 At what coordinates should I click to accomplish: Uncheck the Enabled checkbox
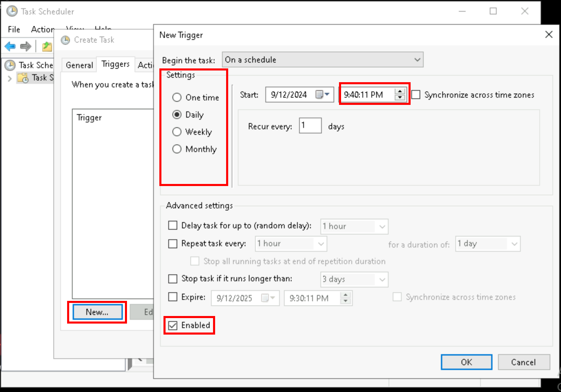pyautogui.click(x=173, y=325)
